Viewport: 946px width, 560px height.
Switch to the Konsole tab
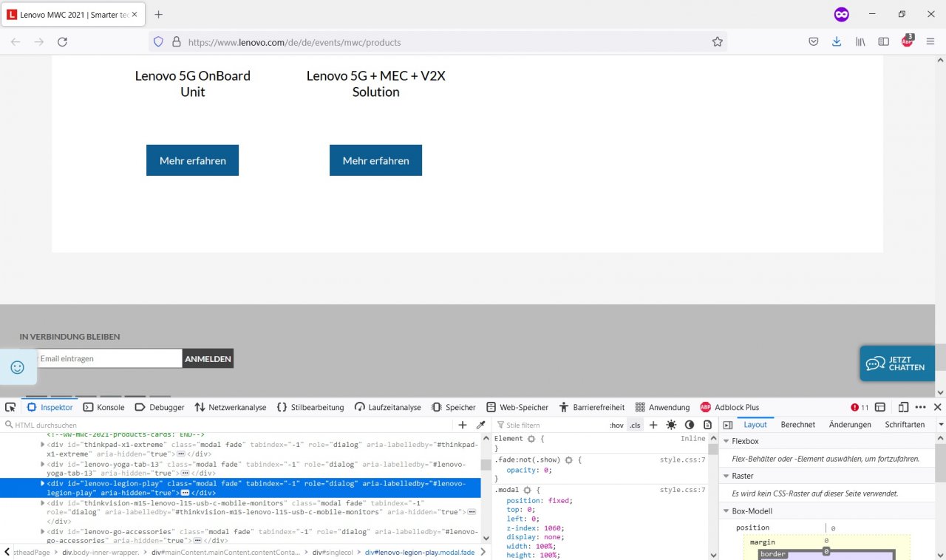pos(103,407)
